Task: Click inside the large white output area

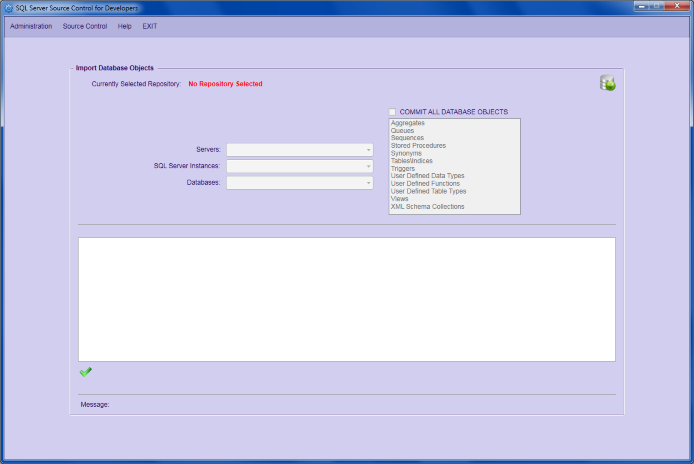Action: pyautogui.click(x=347, y=299)
